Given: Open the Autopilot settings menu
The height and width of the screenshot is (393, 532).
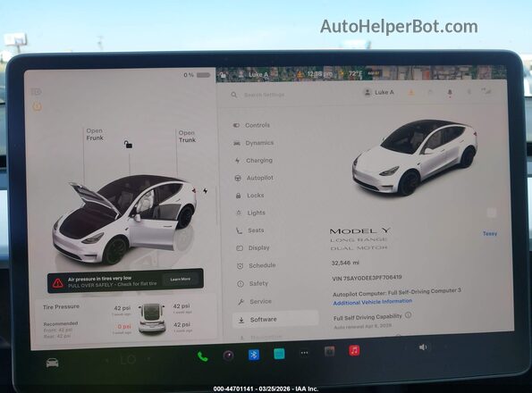Looking at the screenshot, I should (254, 178).
